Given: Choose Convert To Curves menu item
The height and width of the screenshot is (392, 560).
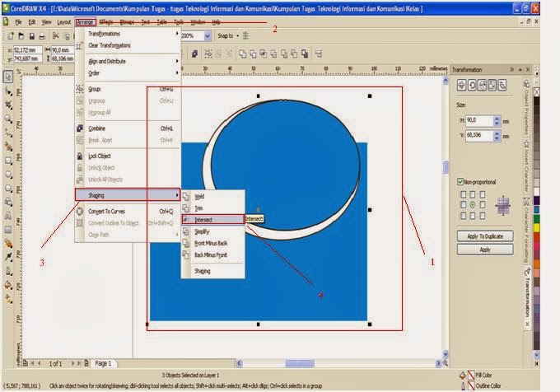Looking at the screenshot, I should coord(128,212).
